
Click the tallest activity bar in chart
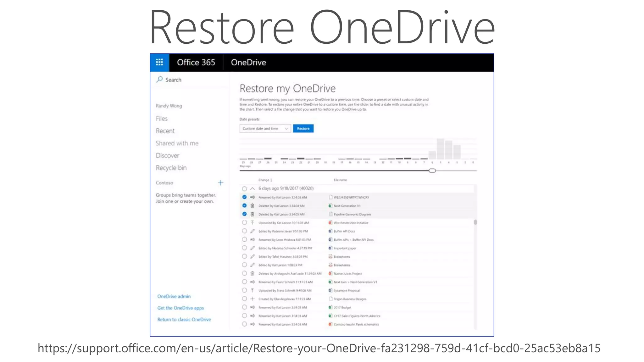tap(441, 149)
